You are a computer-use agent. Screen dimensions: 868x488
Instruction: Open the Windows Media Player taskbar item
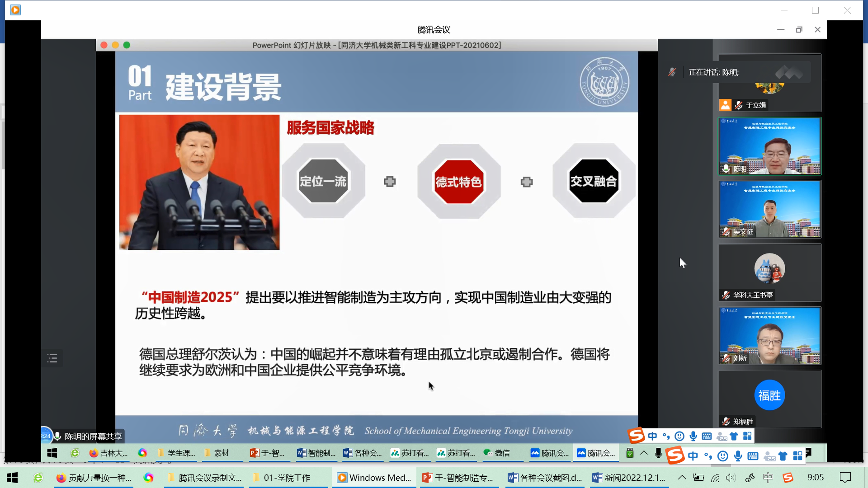pyautogui.click(x=374, y=478)
